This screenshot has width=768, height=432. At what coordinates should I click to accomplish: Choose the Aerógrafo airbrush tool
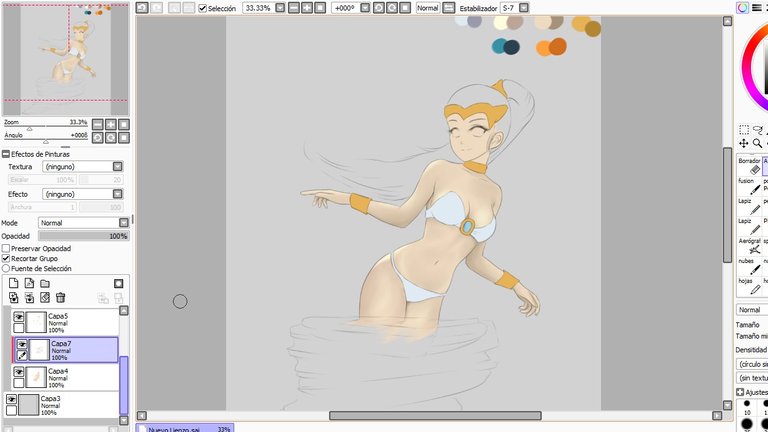click(x=749, y=246)
